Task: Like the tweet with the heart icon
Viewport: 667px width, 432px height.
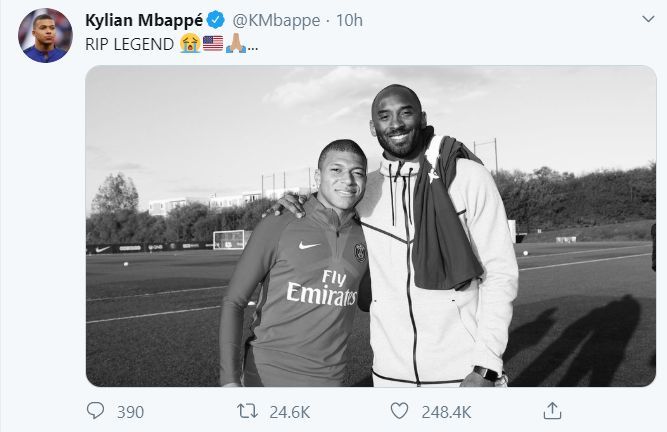Action: click(399, 411)
